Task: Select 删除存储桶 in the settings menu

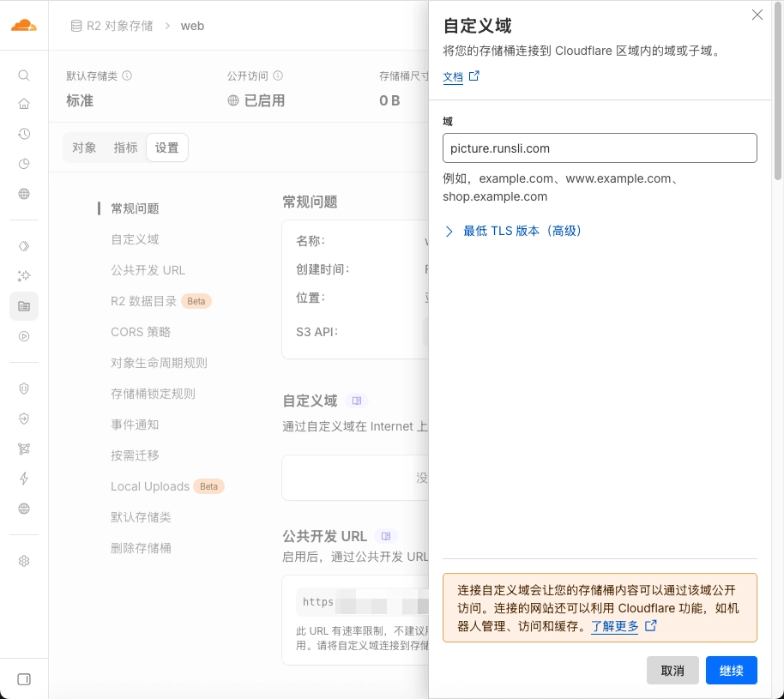Action: coord(141,548)
